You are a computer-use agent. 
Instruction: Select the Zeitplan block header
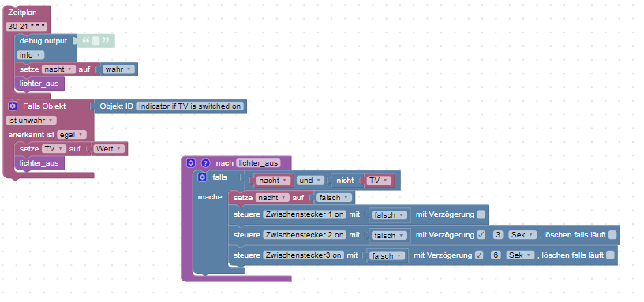tap(23, 13)
